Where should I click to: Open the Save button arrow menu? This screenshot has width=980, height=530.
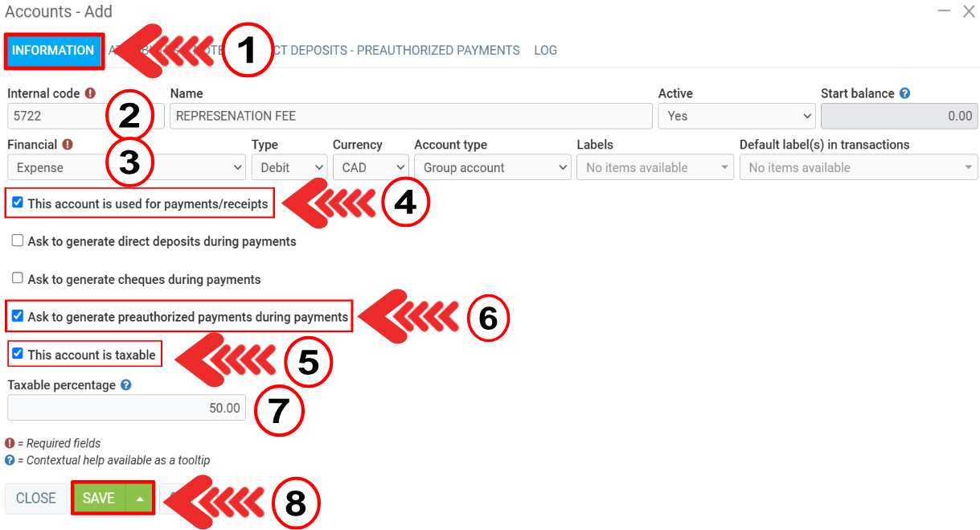[x=140, y=499]
